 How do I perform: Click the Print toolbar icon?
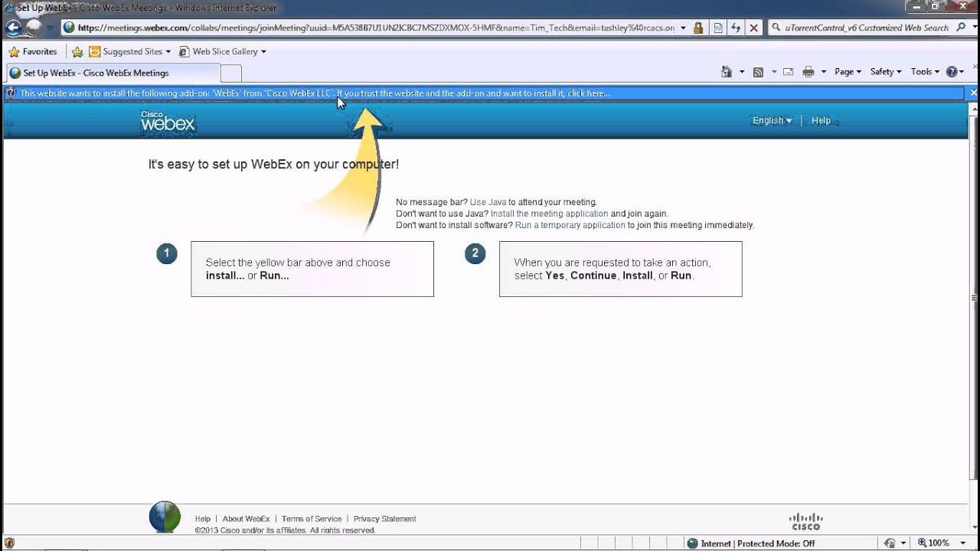click(x=808, y=72)
